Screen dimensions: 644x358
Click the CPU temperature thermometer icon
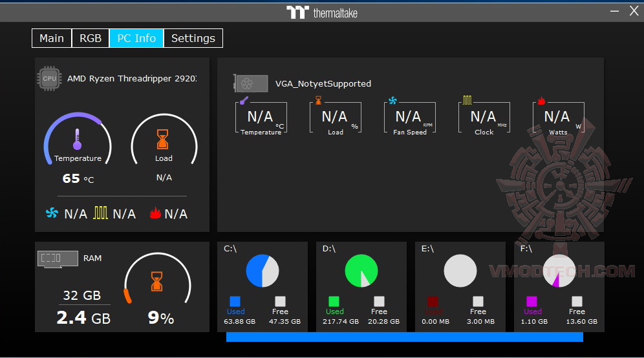pyautogui.click(x=77, y=139)
